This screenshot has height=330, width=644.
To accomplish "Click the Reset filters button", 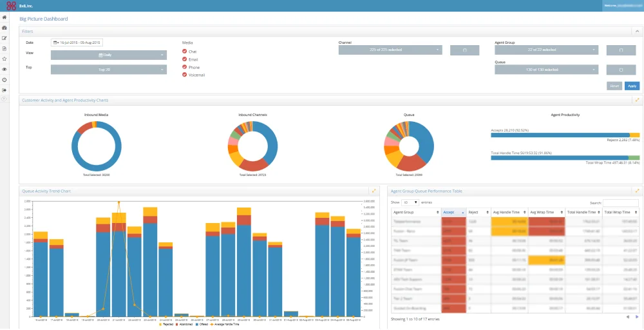I will [614, 86].
